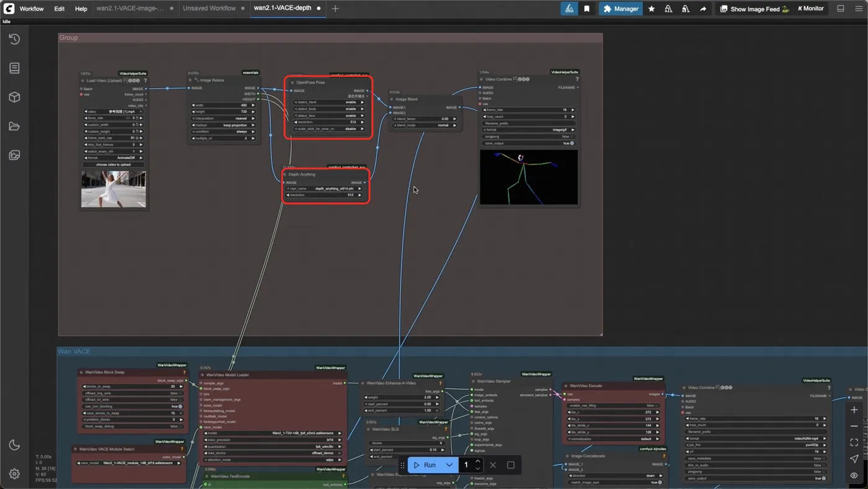Screen dimensions: 868x489
Task: Open Settings gear in sidebar
Action: click(x=14, y=474)
